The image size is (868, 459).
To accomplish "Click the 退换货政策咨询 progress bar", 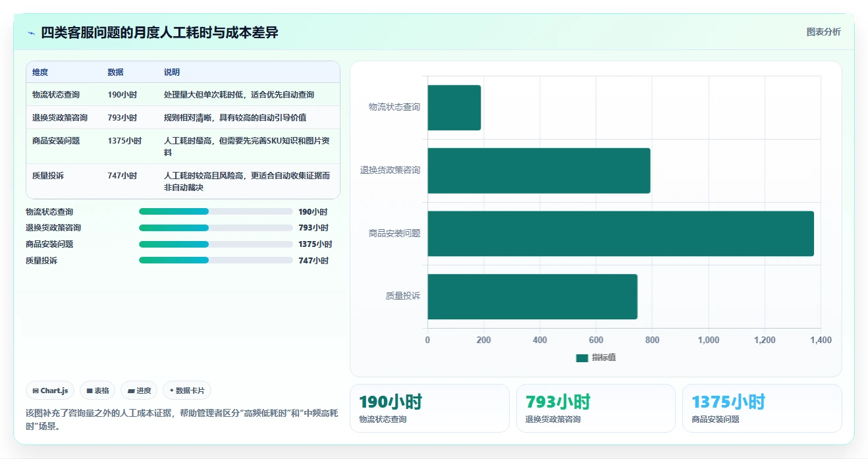I will 216,228.
